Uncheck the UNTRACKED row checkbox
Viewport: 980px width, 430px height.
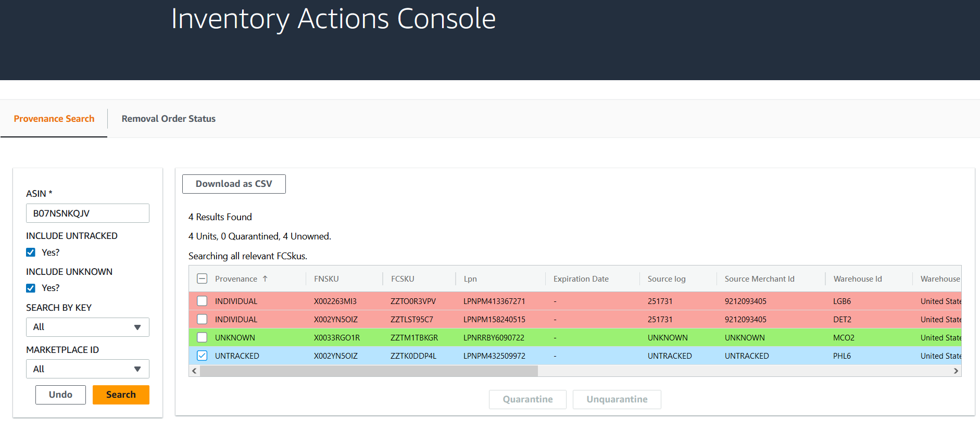coord(202,356)
